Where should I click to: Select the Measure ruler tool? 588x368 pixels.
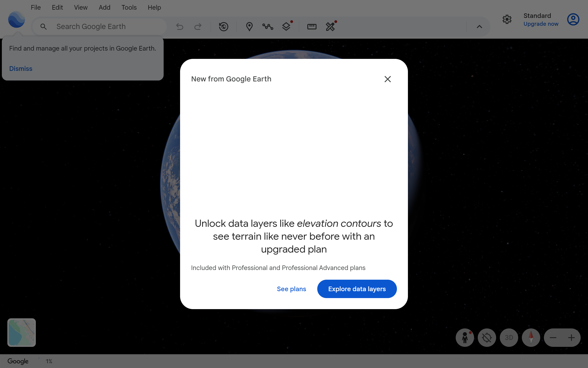pos(312,26)
